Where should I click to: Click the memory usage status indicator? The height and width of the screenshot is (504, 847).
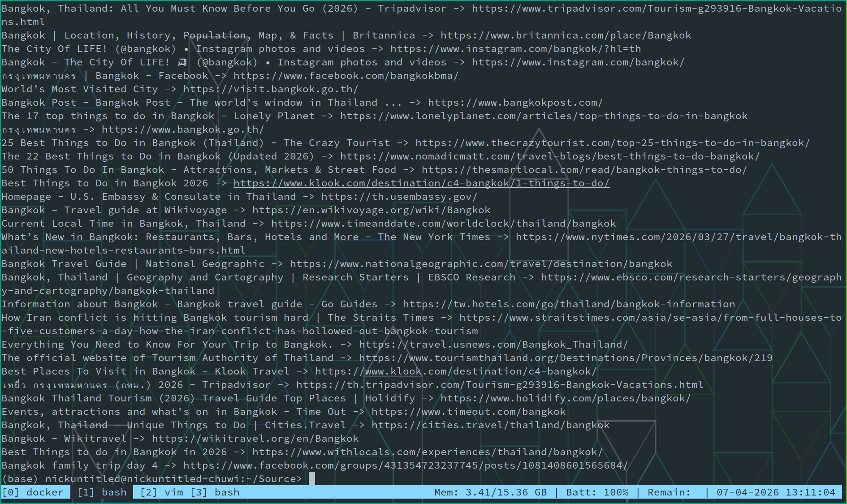tap(490, 492)
